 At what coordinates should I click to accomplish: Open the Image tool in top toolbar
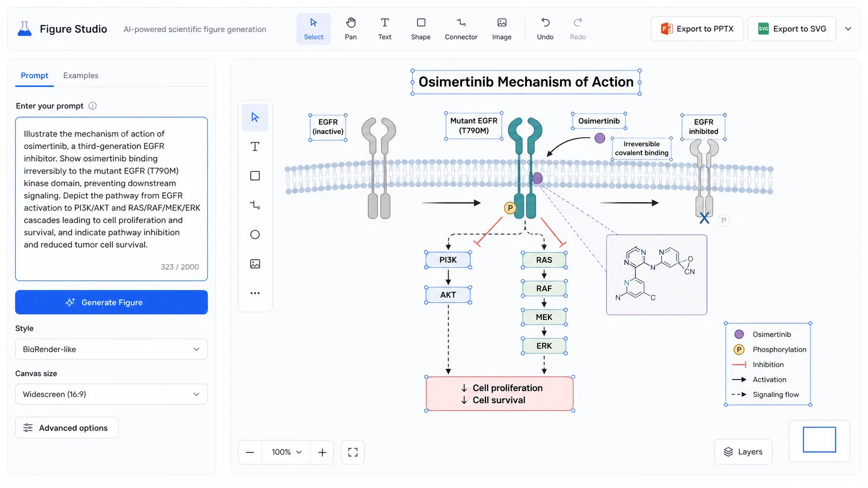tap(502, 29)
